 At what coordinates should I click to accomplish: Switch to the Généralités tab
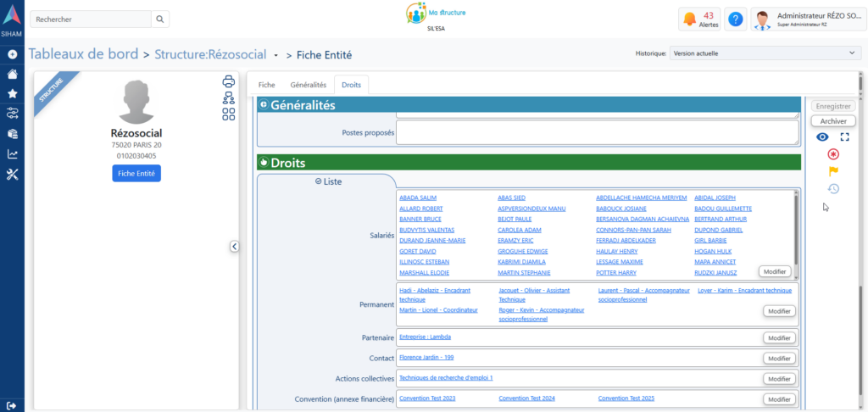pyautogui.click(x=308, y=85)
